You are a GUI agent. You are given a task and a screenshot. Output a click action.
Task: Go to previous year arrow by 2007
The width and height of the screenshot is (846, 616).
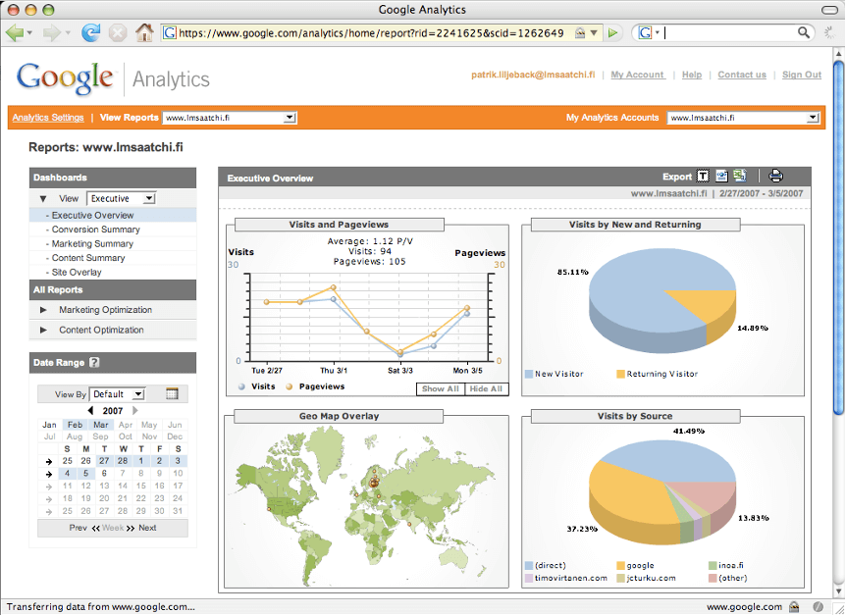[x=90, y=411]
